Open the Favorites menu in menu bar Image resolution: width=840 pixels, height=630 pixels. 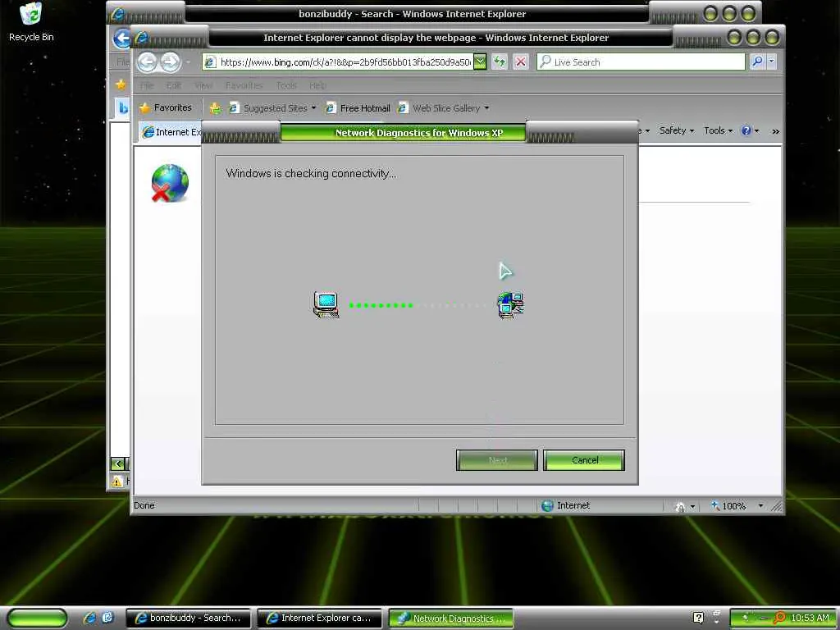click(244, 85)
